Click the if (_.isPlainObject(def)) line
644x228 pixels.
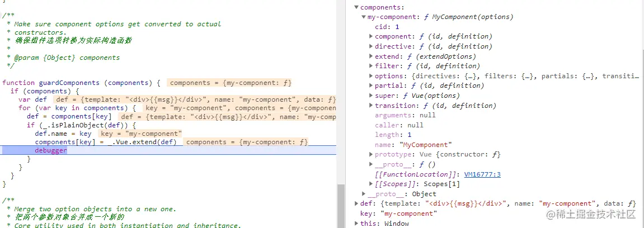[81, 125]
